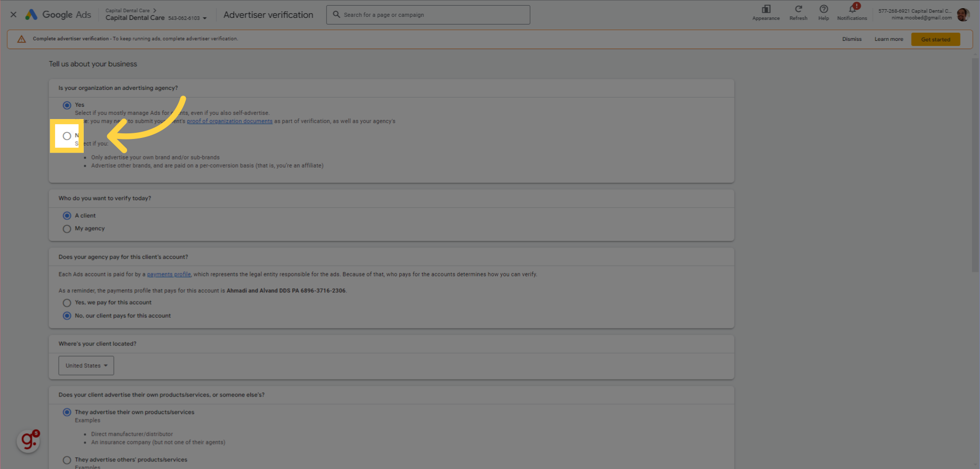
Task: Open the proof of organization documents link
Action: click(x=229, y=121)
